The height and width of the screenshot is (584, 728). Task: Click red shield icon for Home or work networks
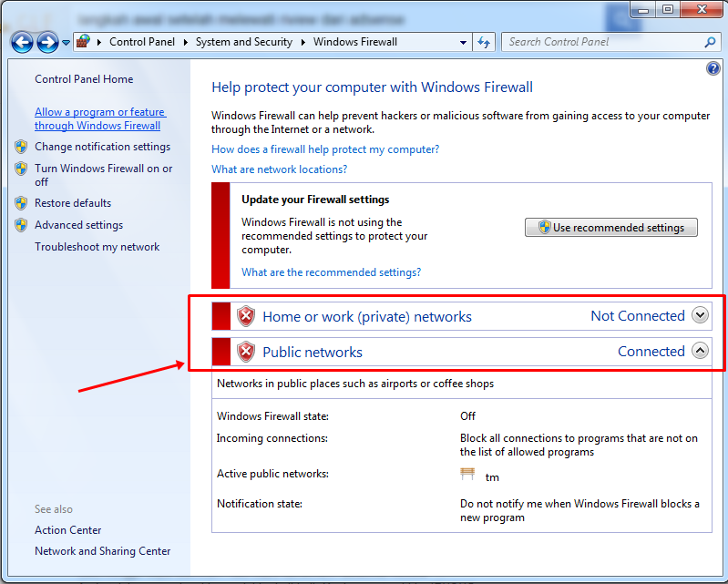246,316
